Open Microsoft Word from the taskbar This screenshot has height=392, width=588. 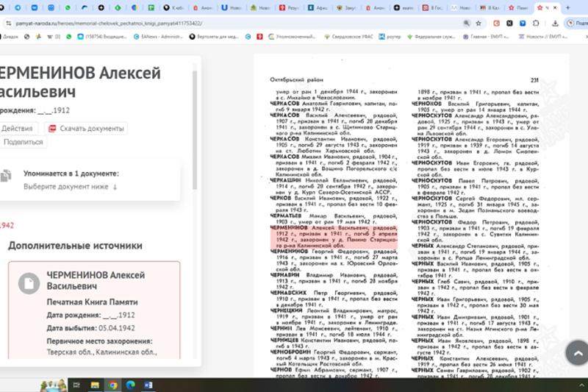point(148,385)
